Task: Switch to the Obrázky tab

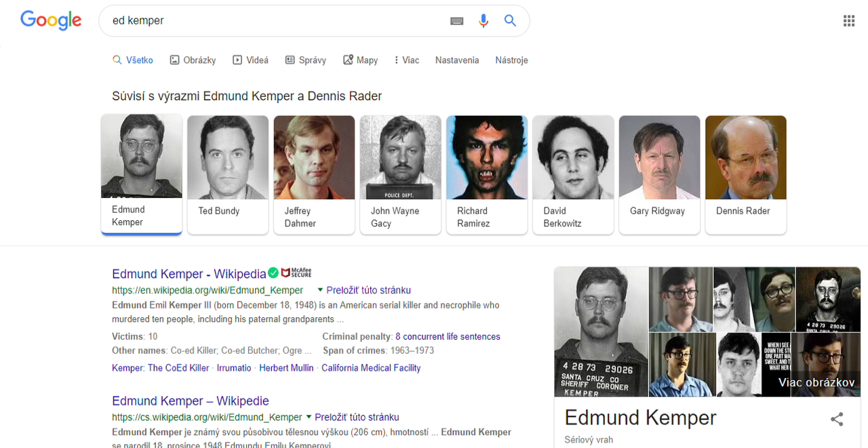Action: pyautogui.click(x=193, y=60)
